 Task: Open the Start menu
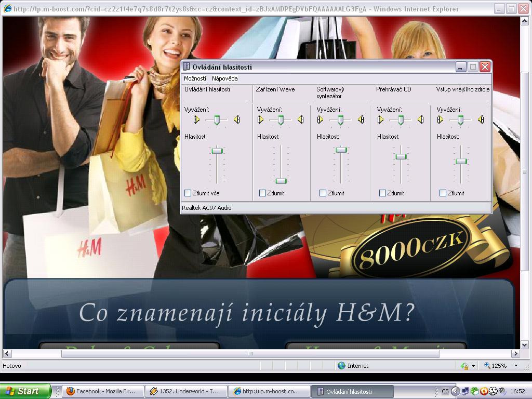25,391
